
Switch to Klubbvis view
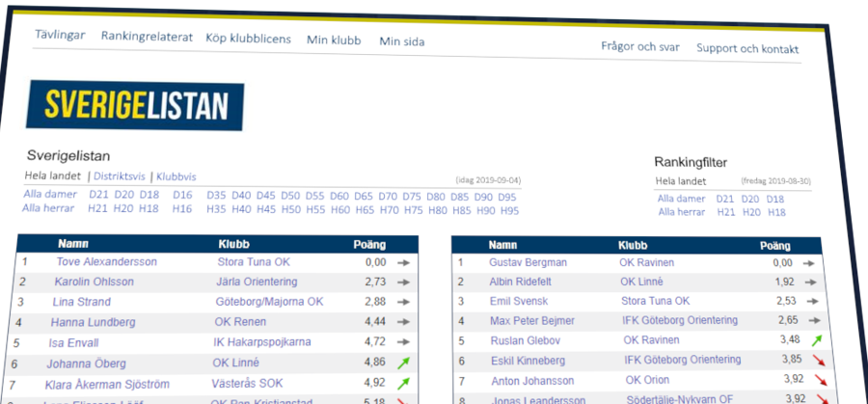(176, 177)
